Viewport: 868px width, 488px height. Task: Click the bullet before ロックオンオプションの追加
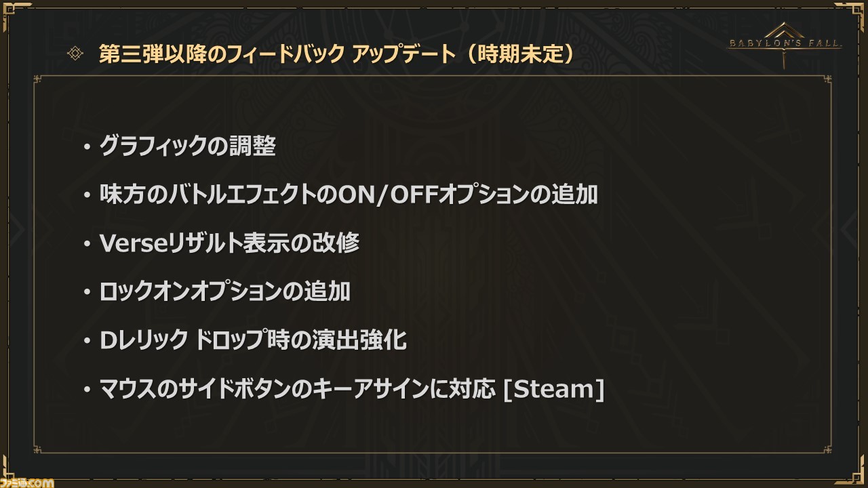[86, 293]
